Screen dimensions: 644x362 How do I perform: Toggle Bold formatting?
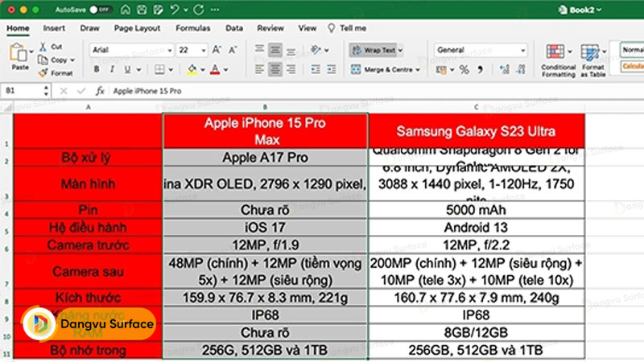[x=97, y=69]
